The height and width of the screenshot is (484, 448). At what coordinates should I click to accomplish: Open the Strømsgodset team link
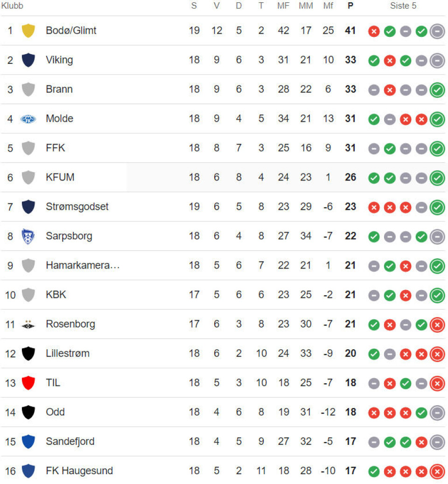[x=77, y=207]
